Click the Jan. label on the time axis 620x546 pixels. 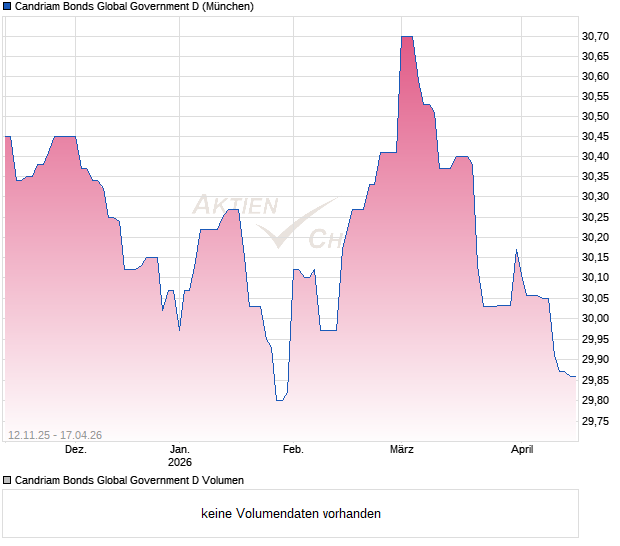click(x=179, y=450)
